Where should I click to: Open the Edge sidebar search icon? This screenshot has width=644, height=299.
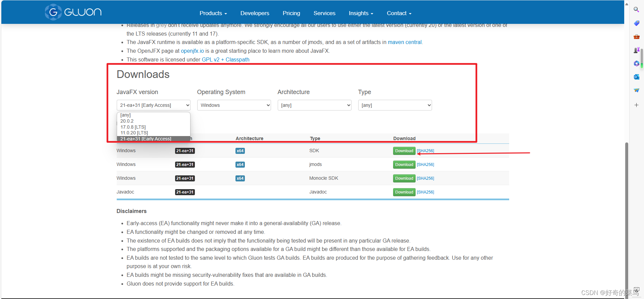636,9
